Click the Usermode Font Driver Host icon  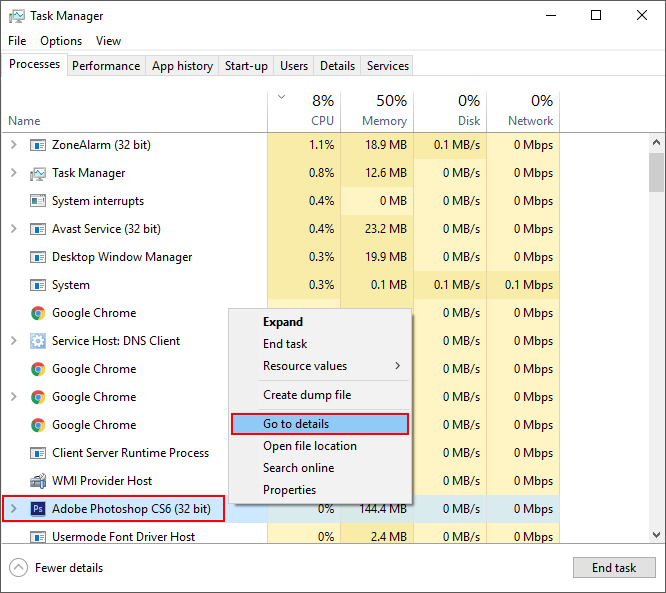(x=38, y=537)
